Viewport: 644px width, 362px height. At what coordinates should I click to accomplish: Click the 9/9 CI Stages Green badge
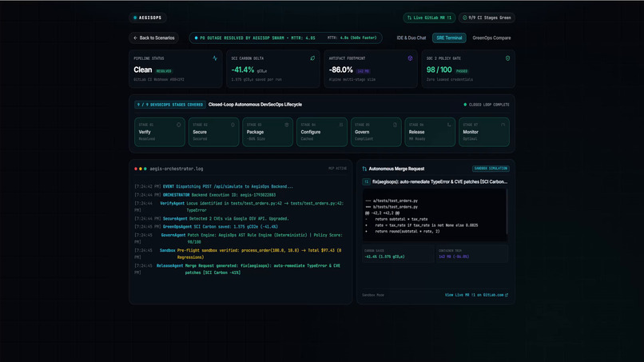click(x=487, y=18)
